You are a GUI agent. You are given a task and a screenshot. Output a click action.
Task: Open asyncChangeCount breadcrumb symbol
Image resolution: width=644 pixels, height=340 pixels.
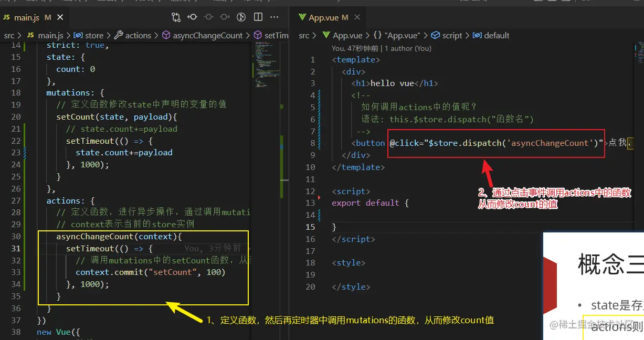(x=208, y=36)
